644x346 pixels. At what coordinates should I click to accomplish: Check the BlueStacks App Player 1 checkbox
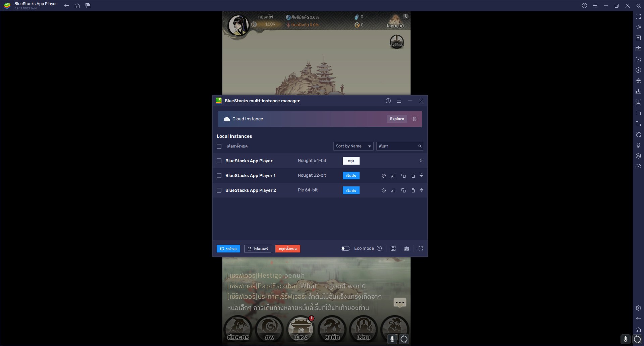pyautogui.click(x=219, y=176)
